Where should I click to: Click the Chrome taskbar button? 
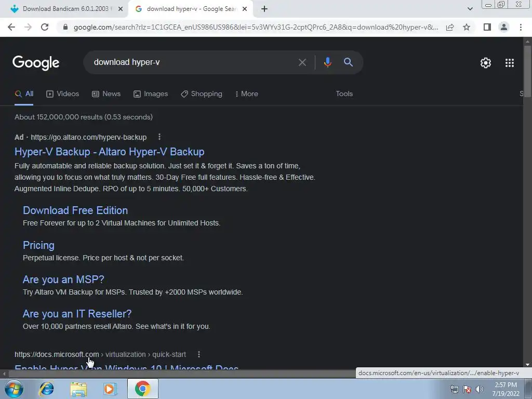pos(142,389)
